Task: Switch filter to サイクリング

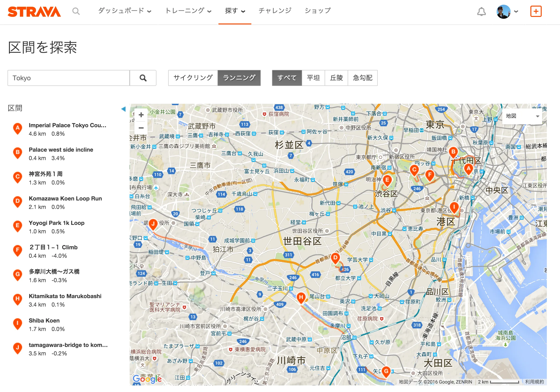Action: click(x=193, y=78)
